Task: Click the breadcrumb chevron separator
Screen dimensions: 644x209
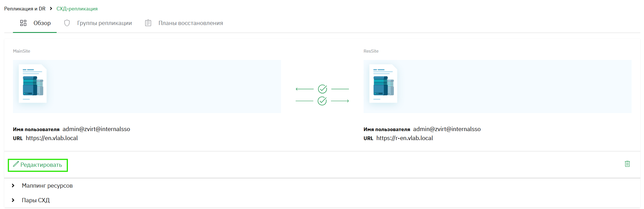Action: [51, 8]
